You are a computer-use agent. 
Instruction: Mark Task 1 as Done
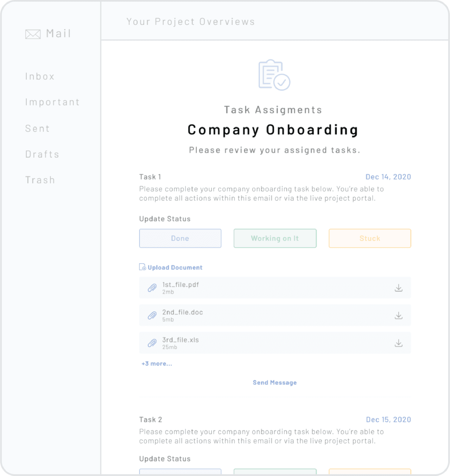[x=180, y=238]
